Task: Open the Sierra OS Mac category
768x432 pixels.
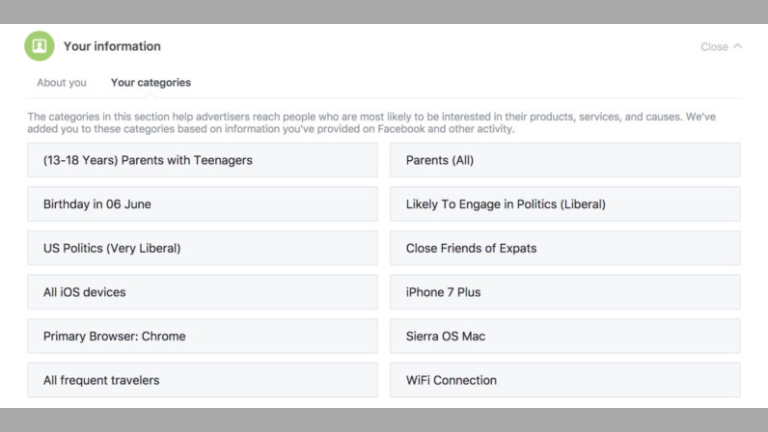Action: tap(565, 336)
